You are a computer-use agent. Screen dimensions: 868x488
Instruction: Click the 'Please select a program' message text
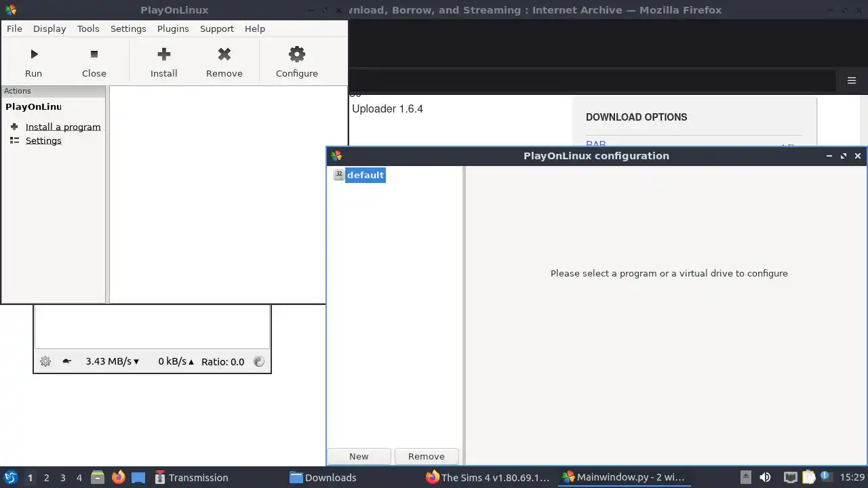[669, 273]
